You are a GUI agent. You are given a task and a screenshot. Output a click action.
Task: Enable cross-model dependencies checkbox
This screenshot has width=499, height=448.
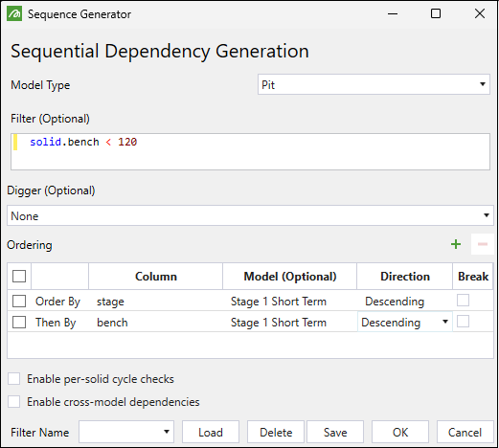click(x=14, y=402)
